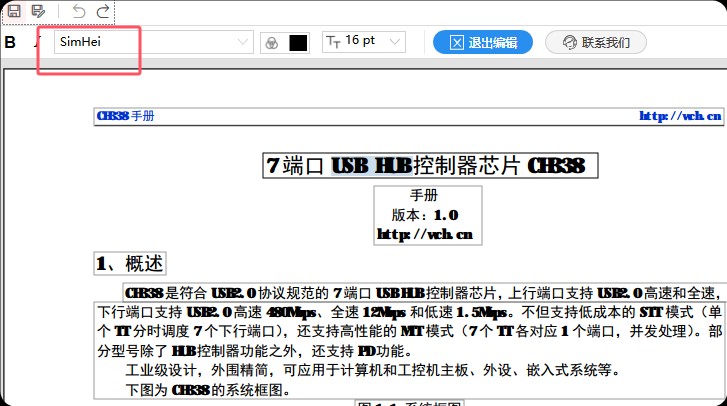Click the paragraph line starting CH338是符合

tap(423, 293)
